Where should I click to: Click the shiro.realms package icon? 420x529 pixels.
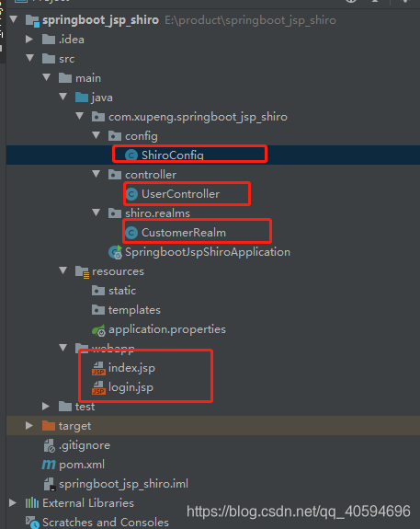coord(115,213)
